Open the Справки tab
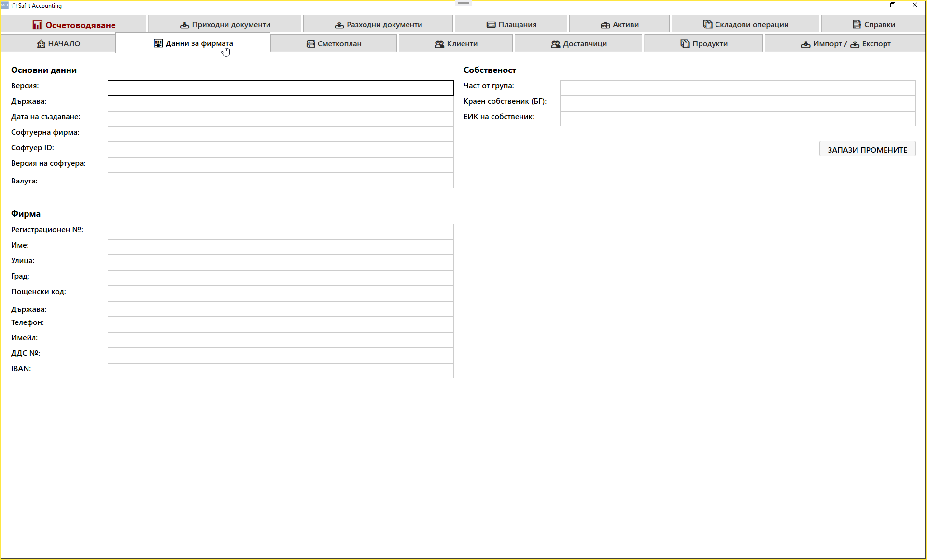The width and height of the screenshot is (927, 560). (873, 24)
